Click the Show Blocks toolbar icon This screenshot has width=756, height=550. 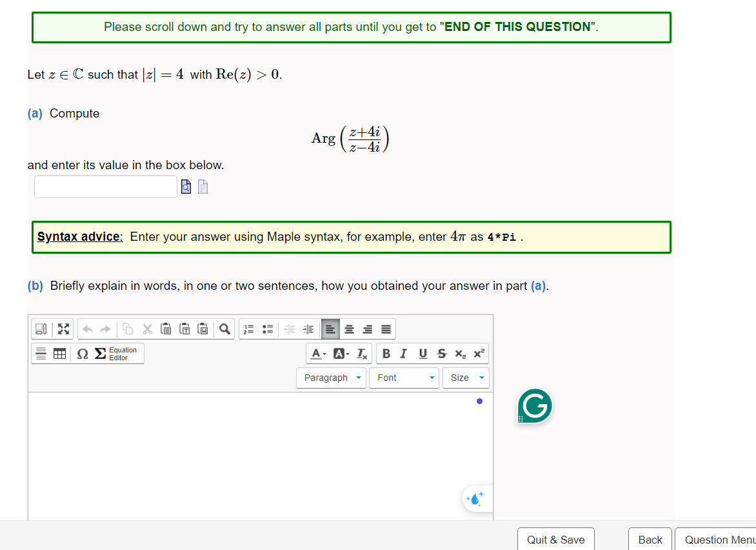(x=41, y=329)
